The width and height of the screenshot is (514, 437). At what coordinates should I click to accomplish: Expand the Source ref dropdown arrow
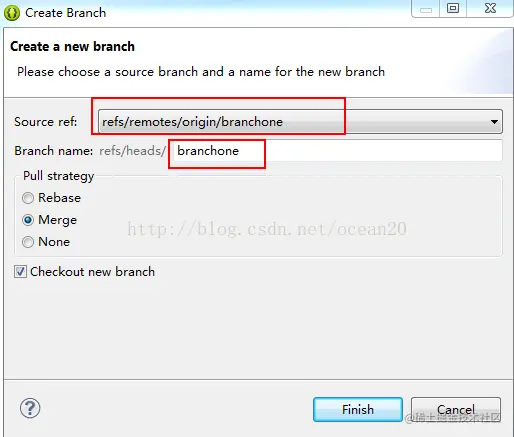(x=494, y=122)
